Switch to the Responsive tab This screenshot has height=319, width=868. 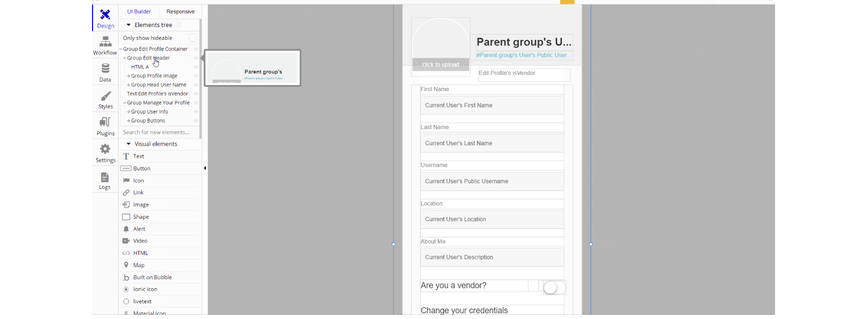tap(180, 11)
